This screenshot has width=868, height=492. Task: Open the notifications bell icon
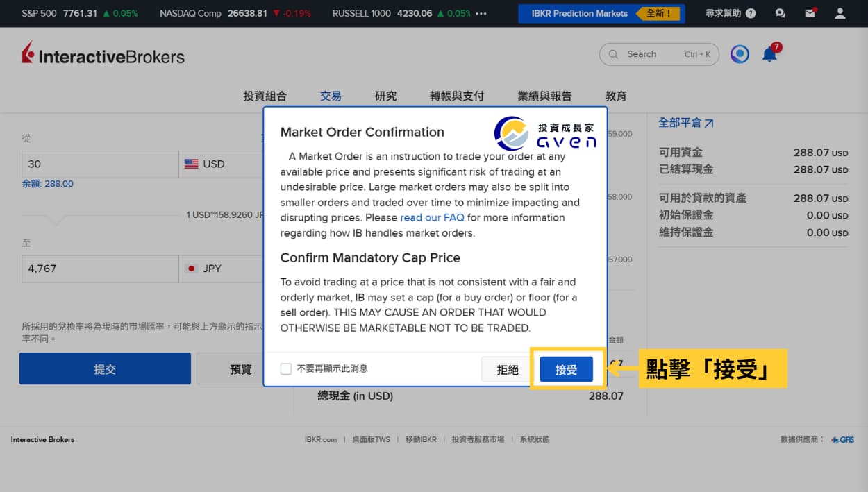coord(770,53)
